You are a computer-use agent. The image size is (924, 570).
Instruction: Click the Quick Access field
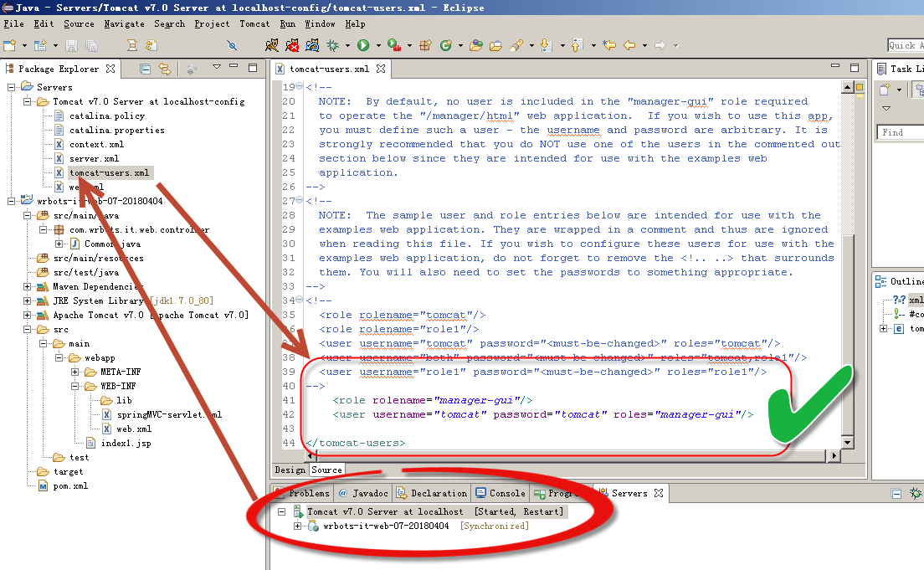906,45
